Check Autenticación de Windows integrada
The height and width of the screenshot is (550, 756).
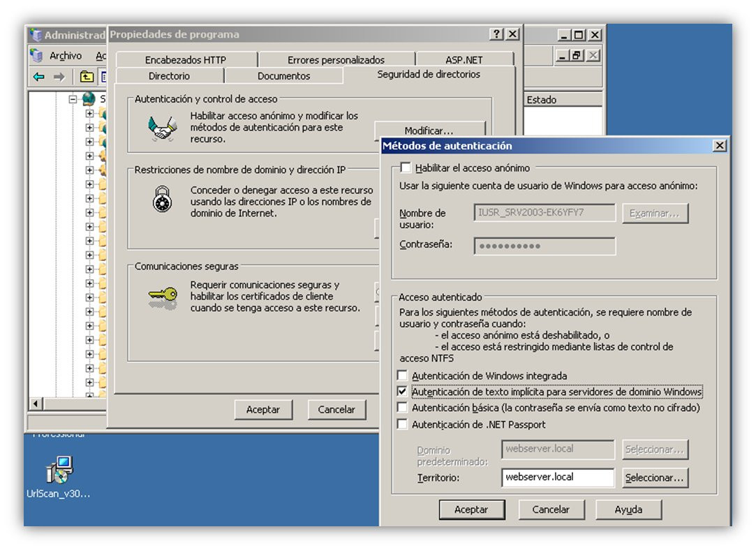point(402,375)
